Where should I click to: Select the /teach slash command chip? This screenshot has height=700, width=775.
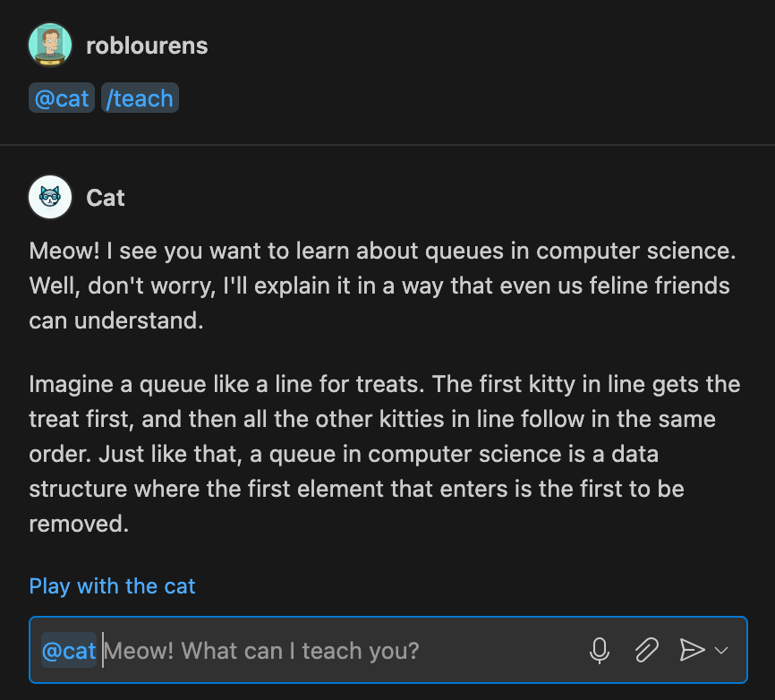point(140,98)
